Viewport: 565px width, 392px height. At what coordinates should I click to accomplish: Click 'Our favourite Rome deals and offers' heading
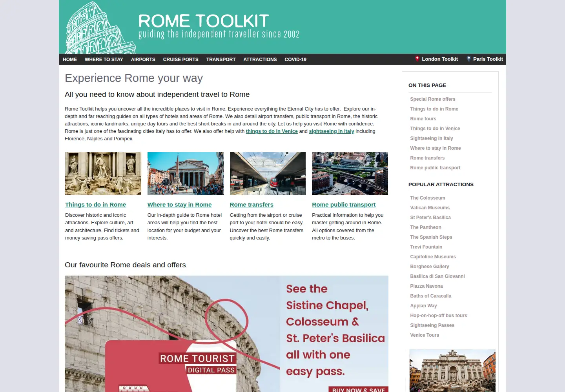[x=125, y=265]
